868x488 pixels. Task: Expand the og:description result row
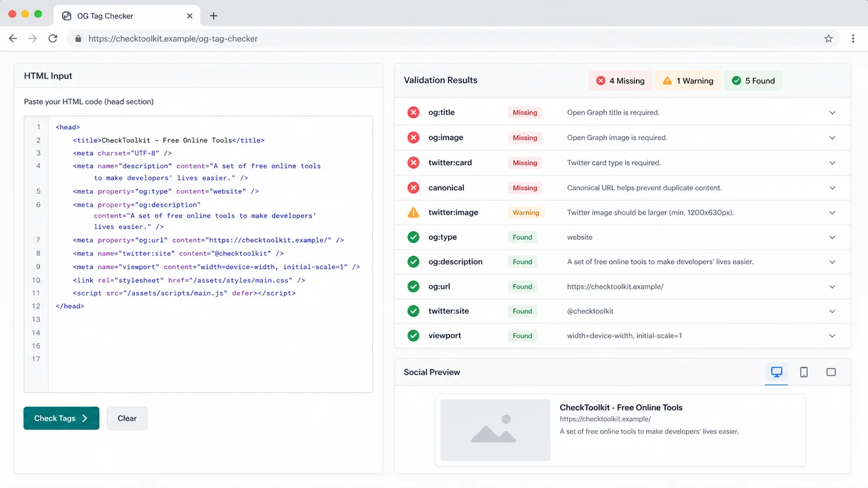(x=832, y=262)
